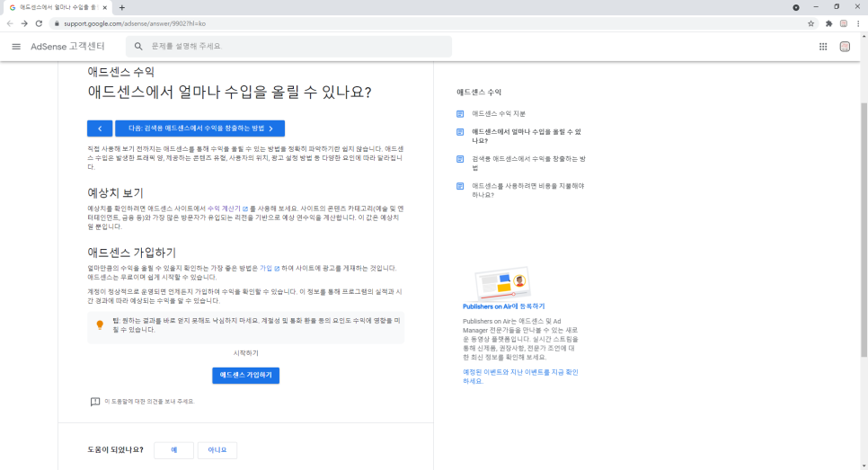This screenshot has width=868, height=470.
Task: Click the AdSense 고객센터 title
Action: pos(67,47)
